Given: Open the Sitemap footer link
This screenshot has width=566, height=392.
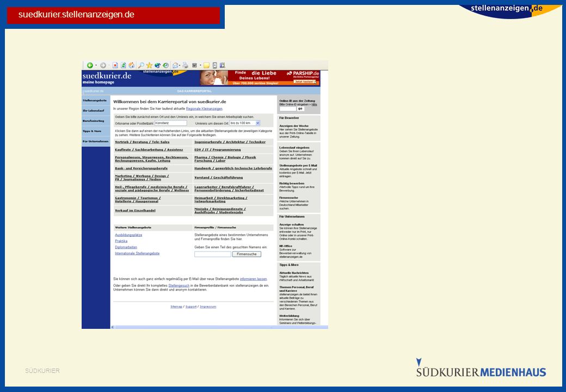Looking at the screenshot, I should [176, 307].
